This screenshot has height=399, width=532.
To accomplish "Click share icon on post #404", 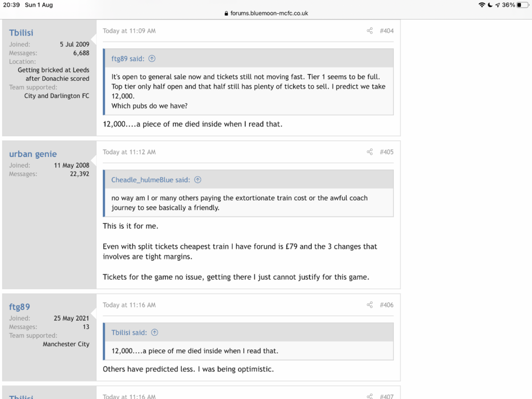I will click(x=370, y=31).
